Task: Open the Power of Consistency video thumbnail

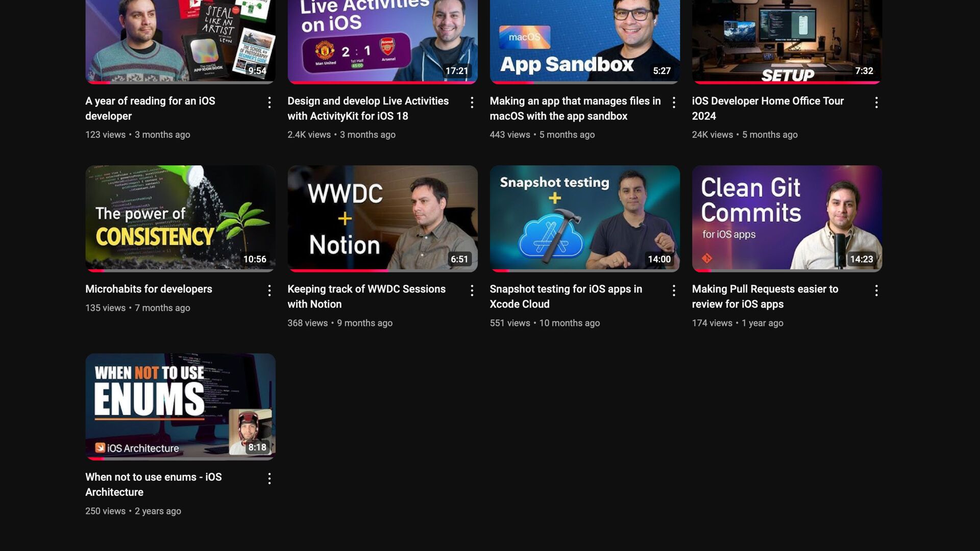Action: (180, 218)
